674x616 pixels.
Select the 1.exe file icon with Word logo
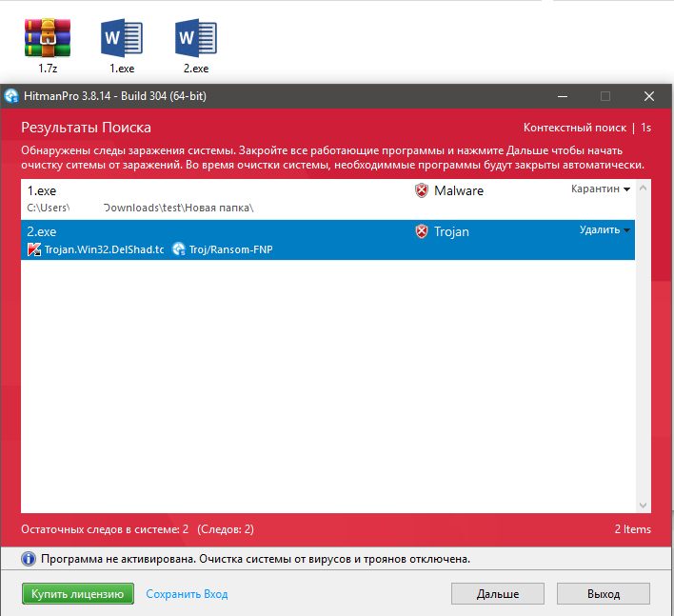122,38
